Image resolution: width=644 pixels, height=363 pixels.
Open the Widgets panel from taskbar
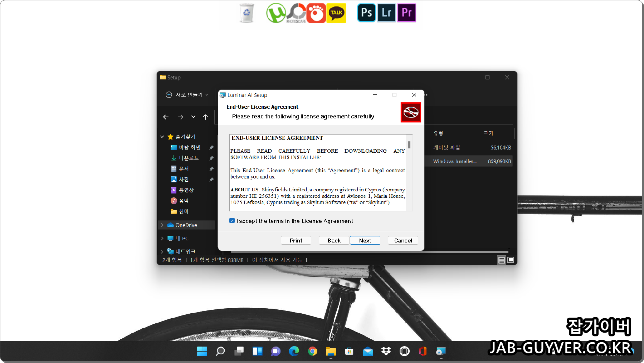coord(257,352)
